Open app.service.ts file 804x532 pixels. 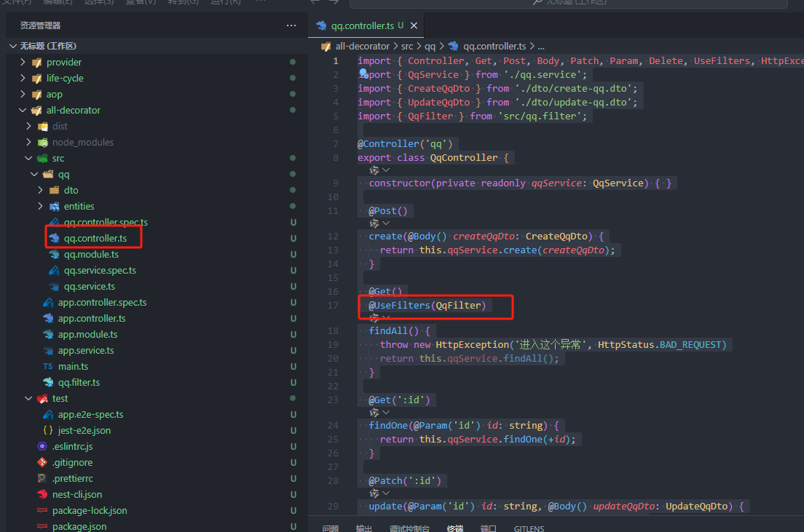click(86, 351)
